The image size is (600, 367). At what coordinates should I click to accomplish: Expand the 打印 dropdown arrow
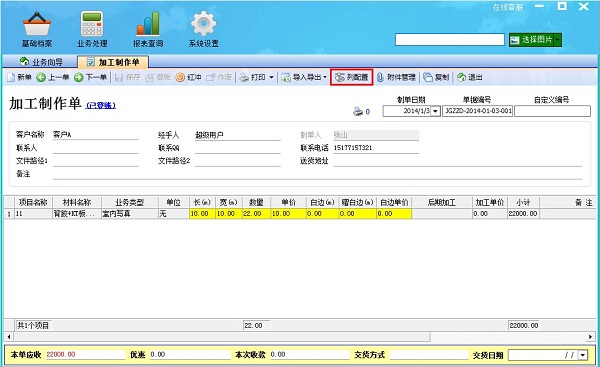tap(271, 77)
